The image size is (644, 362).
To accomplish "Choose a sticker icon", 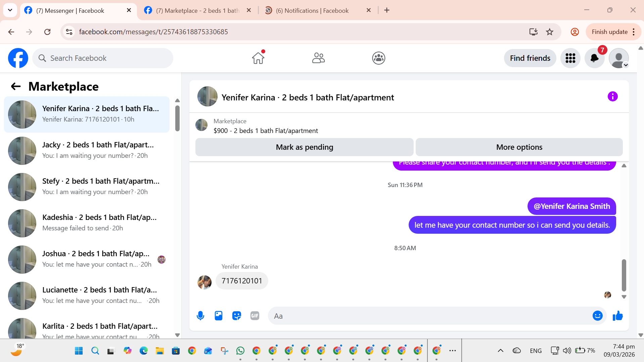I will (237, 316).
